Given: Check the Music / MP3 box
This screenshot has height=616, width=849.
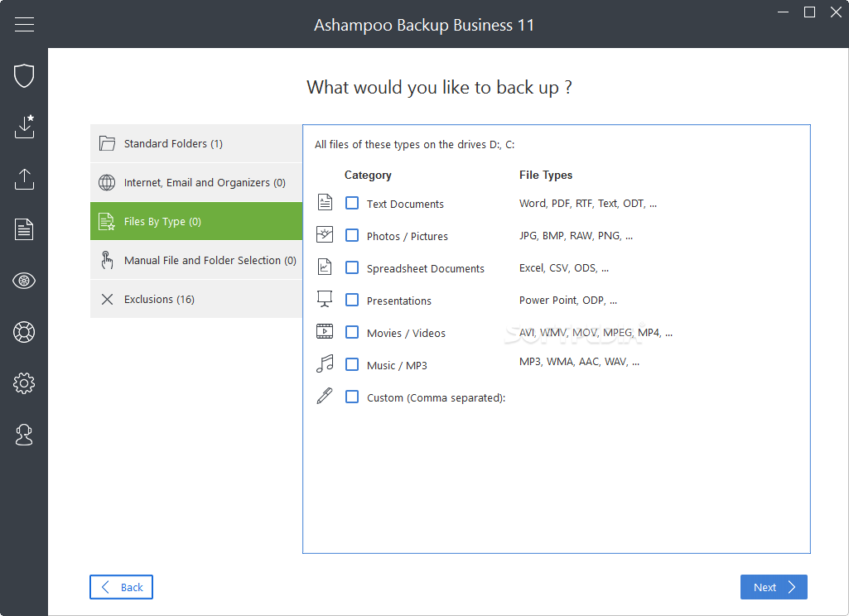Looking at the screenshot, I should point(352,364).
